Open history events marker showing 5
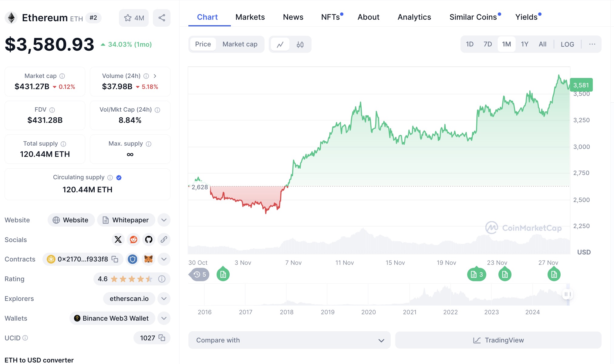 pos(199,275)
